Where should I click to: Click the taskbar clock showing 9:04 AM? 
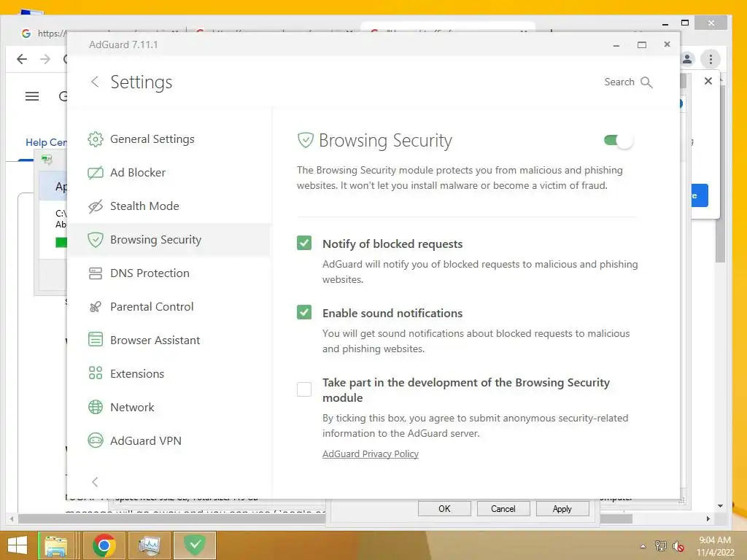[x=715, y=545]
